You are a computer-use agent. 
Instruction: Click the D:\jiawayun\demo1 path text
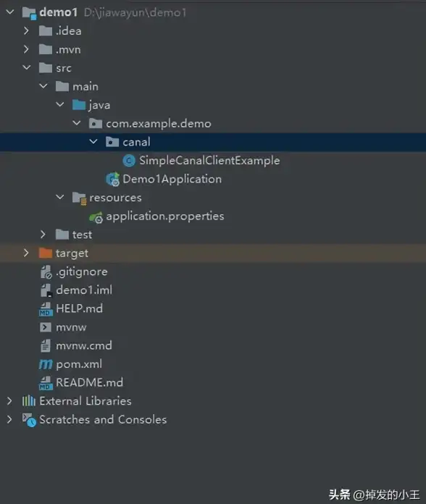[135, 13]
